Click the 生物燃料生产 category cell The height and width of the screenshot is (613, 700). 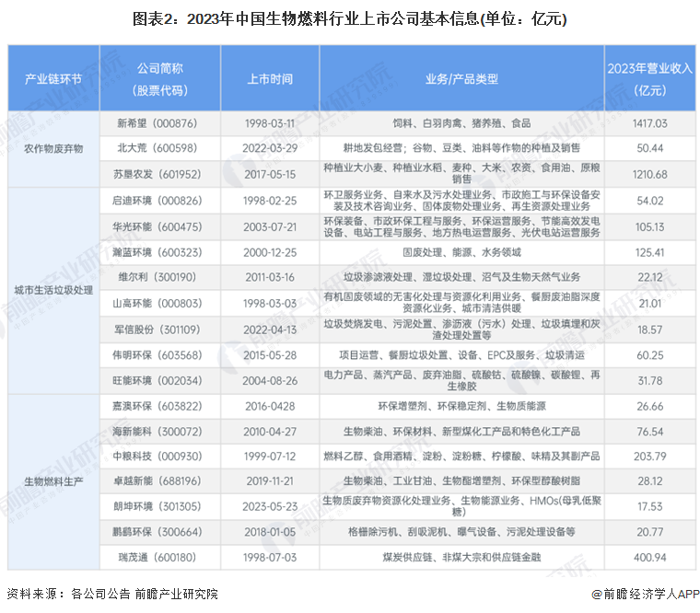[53, 481]
